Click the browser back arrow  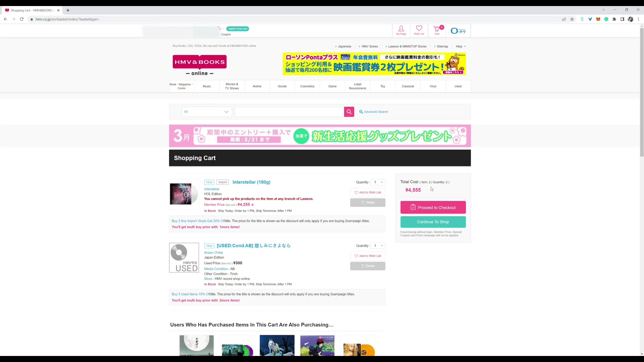(x=5, y=19)
